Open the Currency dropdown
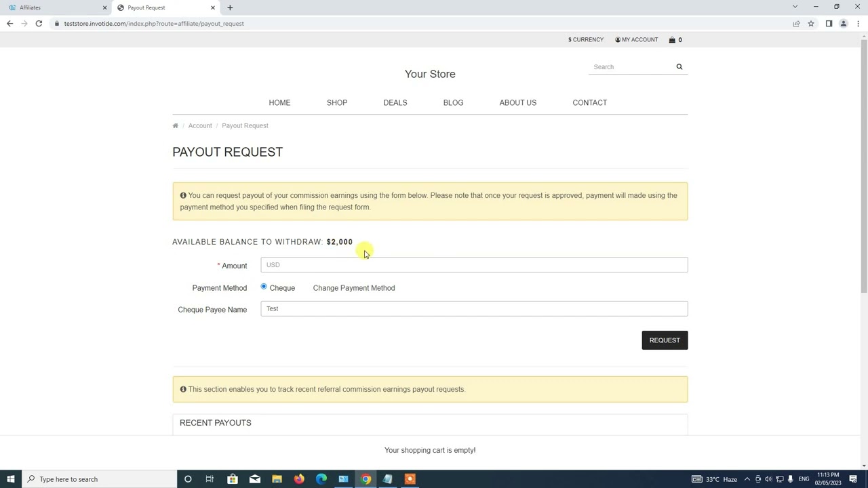Screen dimensions: 868x488 586,39
